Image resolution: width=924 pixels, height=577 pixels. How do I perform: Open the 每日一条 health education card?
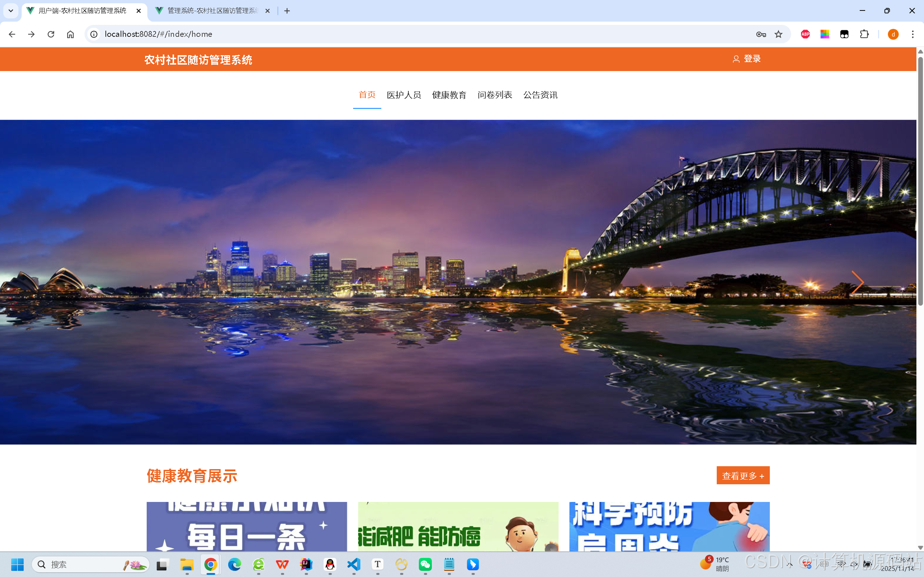[247, 526]
